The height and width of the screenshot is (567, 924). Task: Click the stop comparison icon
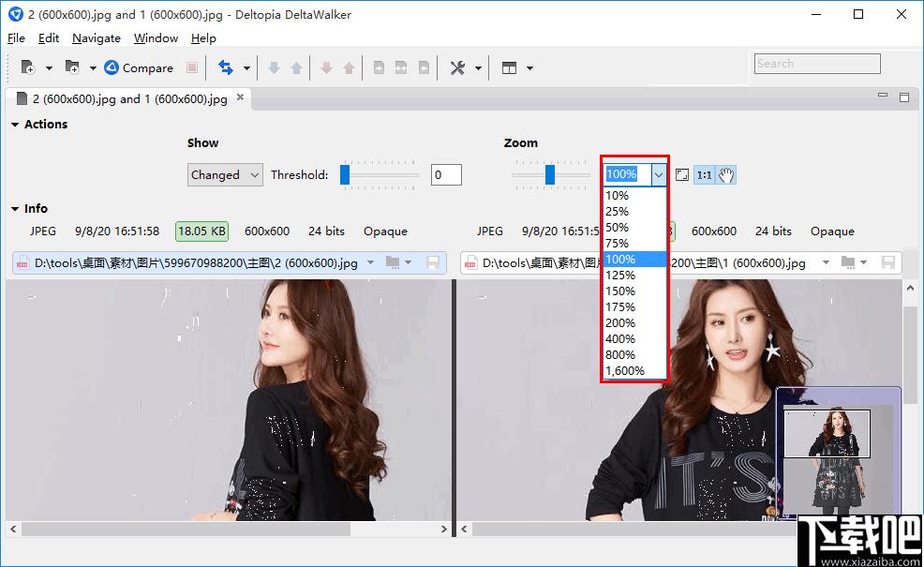(x=191, y=67)
